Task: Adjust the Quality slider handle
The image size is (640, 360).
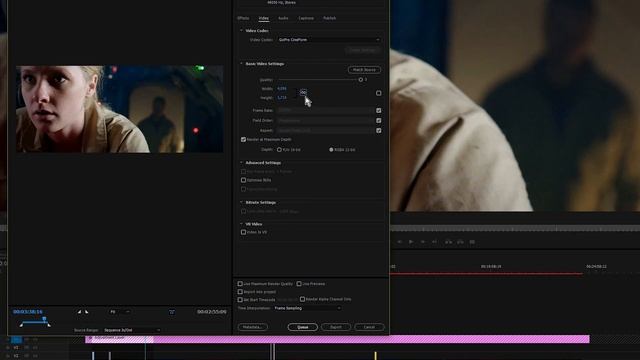Action: (361, 80)
